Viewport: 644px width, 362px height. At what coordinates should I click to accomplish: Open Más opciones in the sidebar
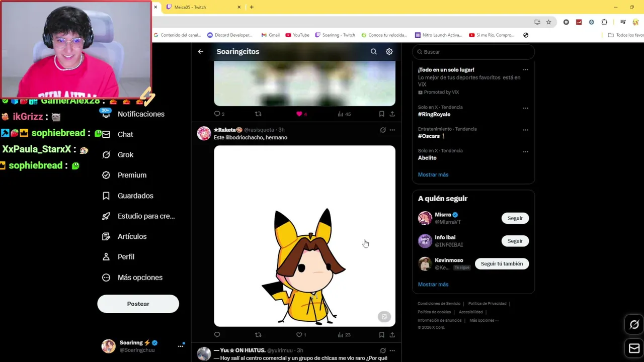(132, 278)
